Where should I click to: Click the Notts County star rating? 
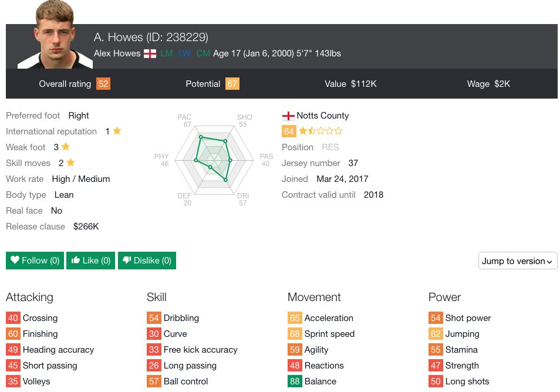coord(321,131)
